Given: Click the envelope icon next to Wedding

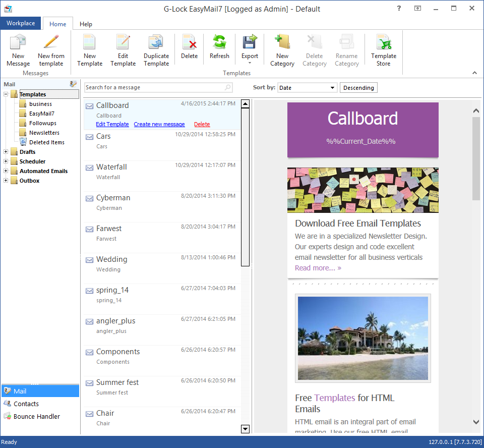Looking at the screenshot, I should click(x=90, y=260).
